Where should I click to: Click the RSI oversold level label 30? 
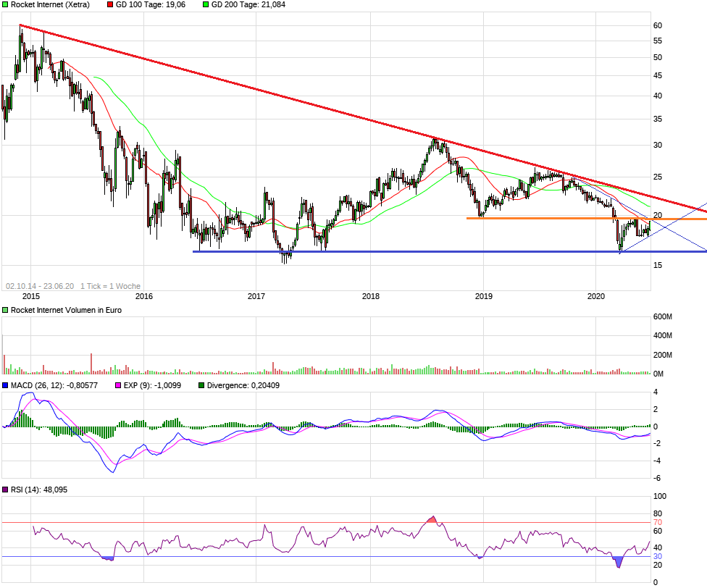point(658,557)
